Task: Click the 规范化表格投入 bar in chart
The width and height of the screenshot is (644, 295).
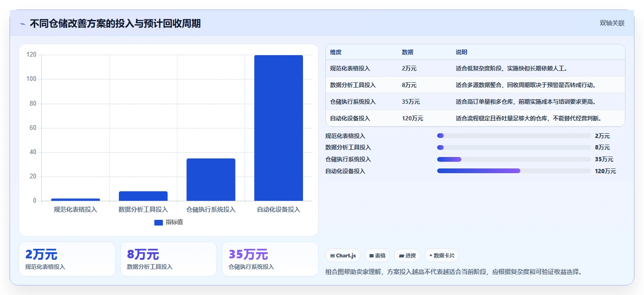Action: (x=76, y=200)
